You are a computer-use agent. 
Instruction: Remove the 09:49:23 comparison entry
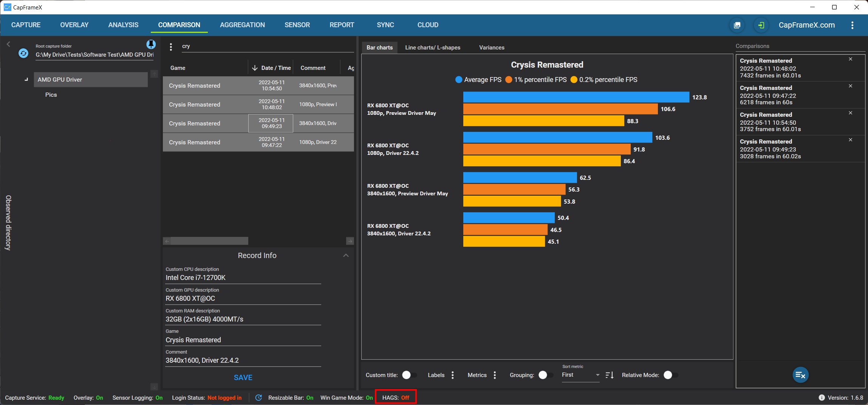[850, 140]
